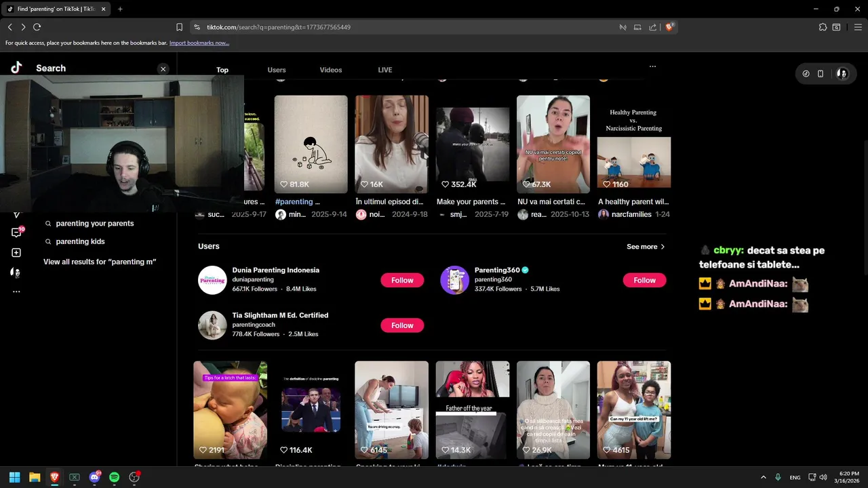This screenshot has height=488, width=868.
Task: Expand See more users
Action: (x=646, y=247)
